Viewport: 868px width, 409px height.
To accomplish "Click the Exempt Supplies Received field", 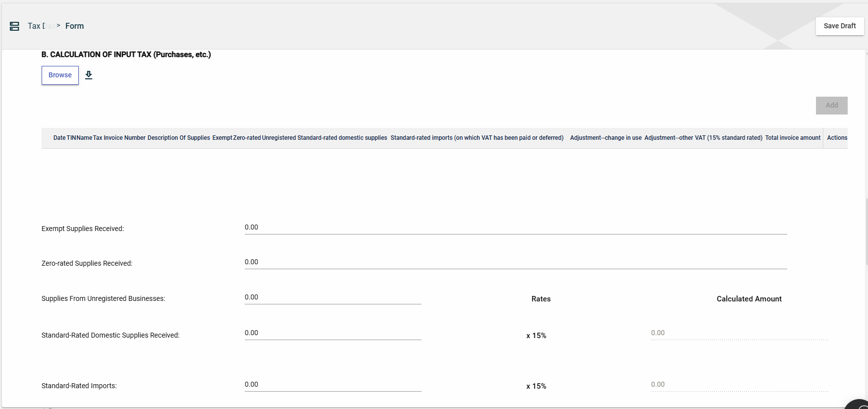I will (x=515, y=228).
